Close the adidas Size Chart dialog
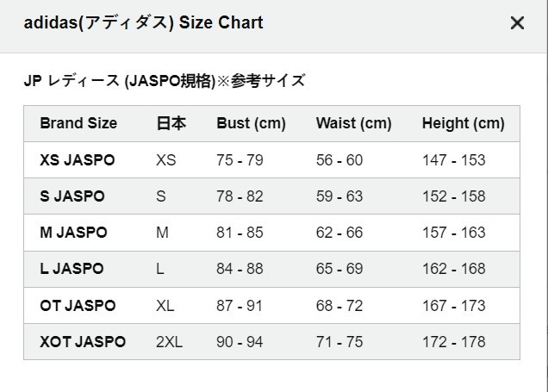548x392 pixels. pyautogui.click(x=517, y=23)
